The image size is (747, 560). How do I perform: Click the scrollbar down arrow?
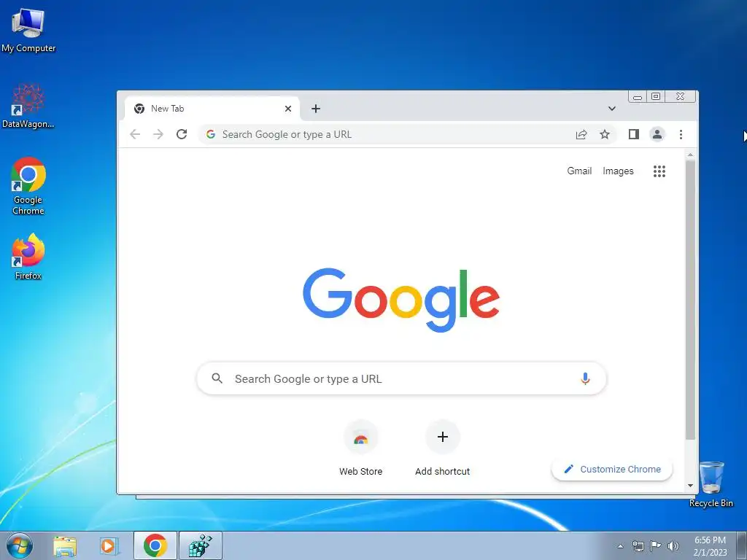click(690, 486)
